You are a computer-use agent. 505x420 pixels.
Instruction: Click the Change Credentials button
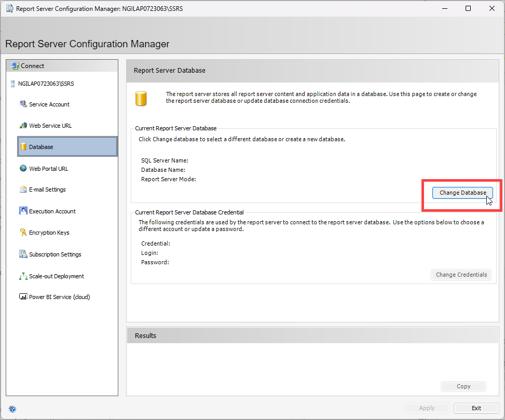tap(461, 275)
